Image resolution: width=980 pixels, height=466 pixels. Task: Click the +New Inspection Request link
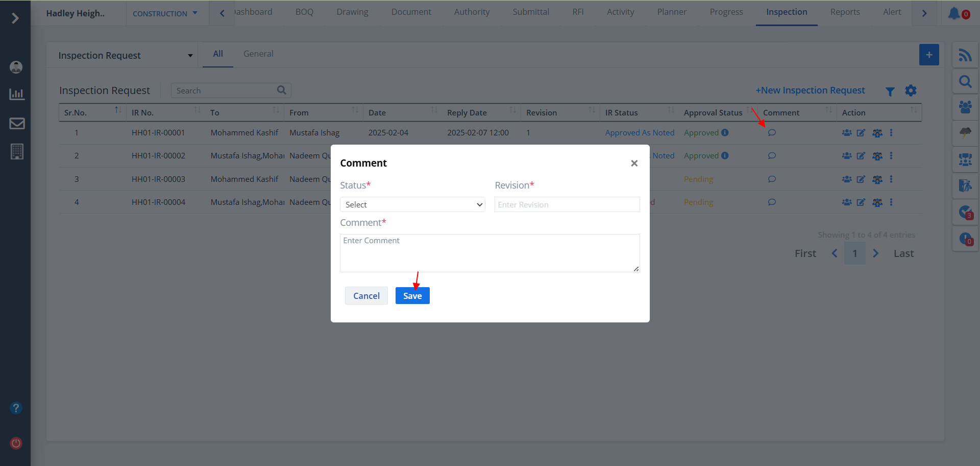(810, 90)
